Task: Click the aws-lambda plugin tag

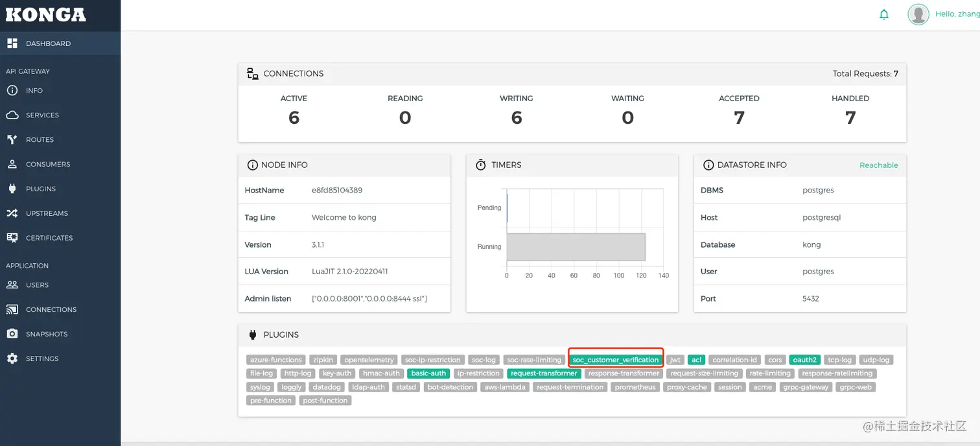Action: pyautogui.click(x=506, y=387)
